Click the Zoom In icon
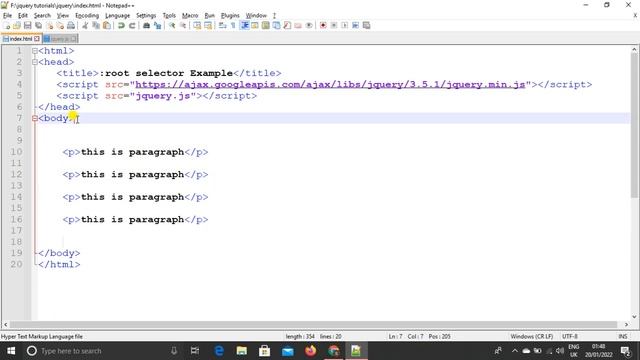Viewport: 640px width, 360px height. click(x=172, y=25)
